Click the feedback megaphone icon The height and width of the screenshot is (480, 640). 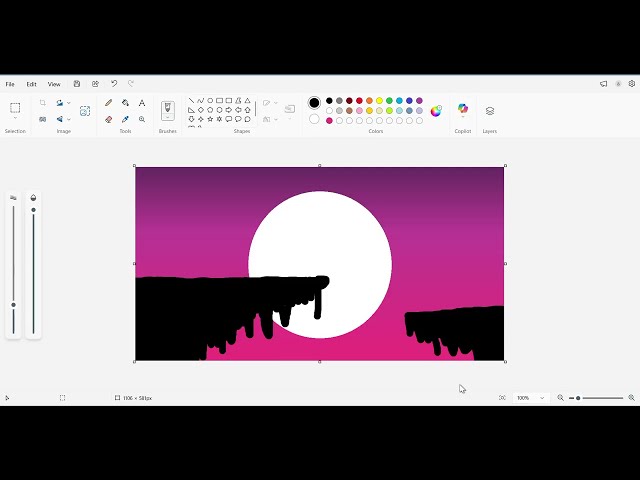pyautogui.click(x=603, y=84)
